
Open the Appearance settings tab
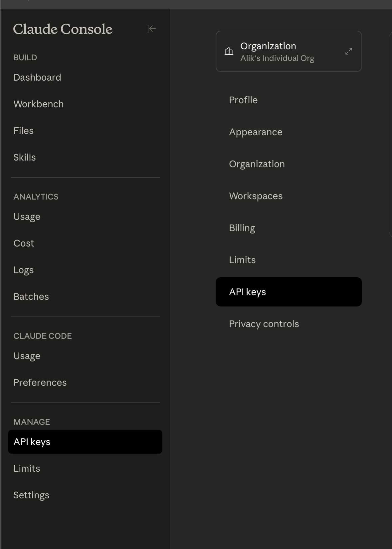[256, 132]
